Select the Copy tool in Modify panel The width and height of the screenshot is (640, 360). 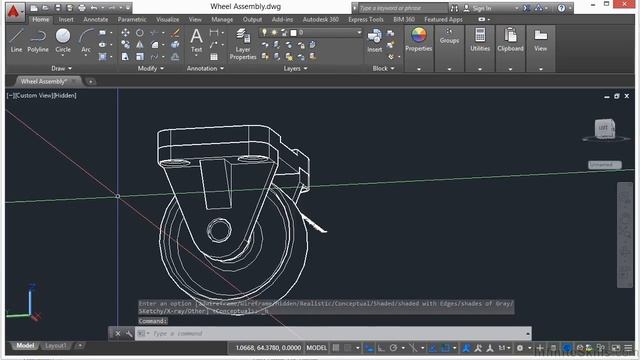tap(125, 44)
